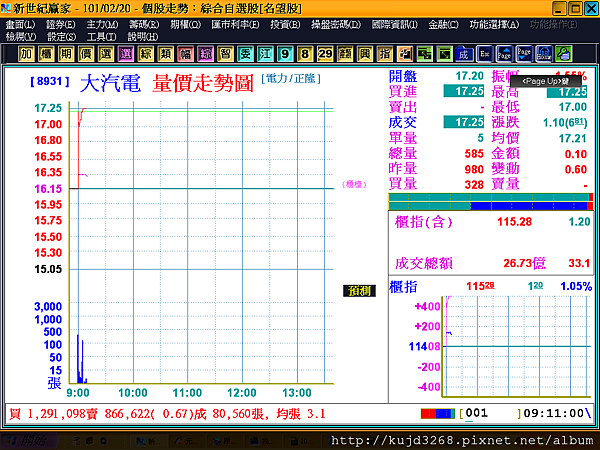This screenshot has height=450, width=600.
Task: Click the yellow 綜 toolbar icon
Action: pos(145,54)
